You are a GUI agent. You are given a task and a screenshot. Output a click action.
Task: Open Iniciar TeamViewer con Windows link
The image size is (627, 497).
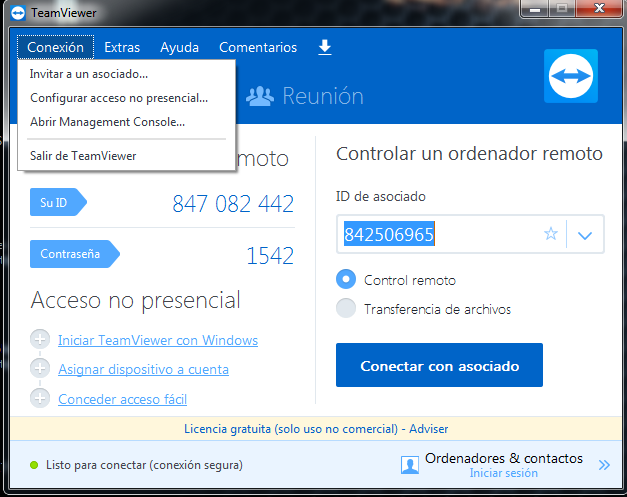click(158, 340)
